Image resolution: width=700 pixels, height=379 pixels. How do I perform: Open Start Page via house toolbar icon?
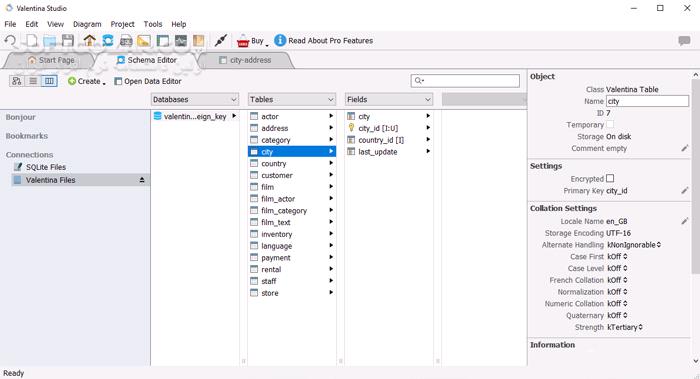(x=90, y=41)
